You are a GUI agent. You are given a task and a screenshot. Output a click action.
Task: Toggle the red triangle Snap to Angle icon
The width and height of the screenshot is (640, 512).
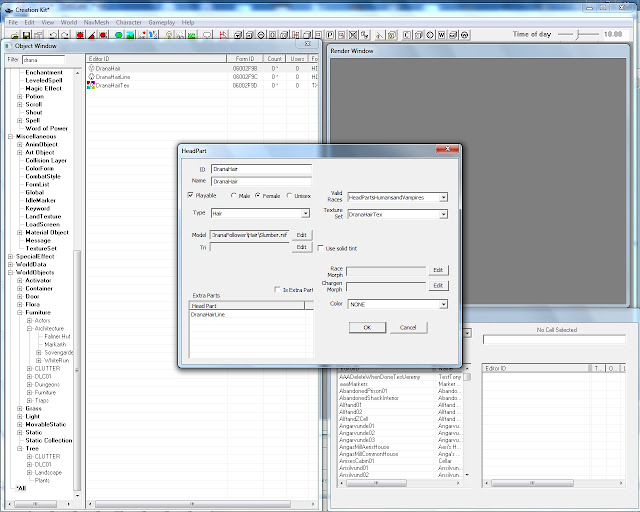click(x=91, y=35)
